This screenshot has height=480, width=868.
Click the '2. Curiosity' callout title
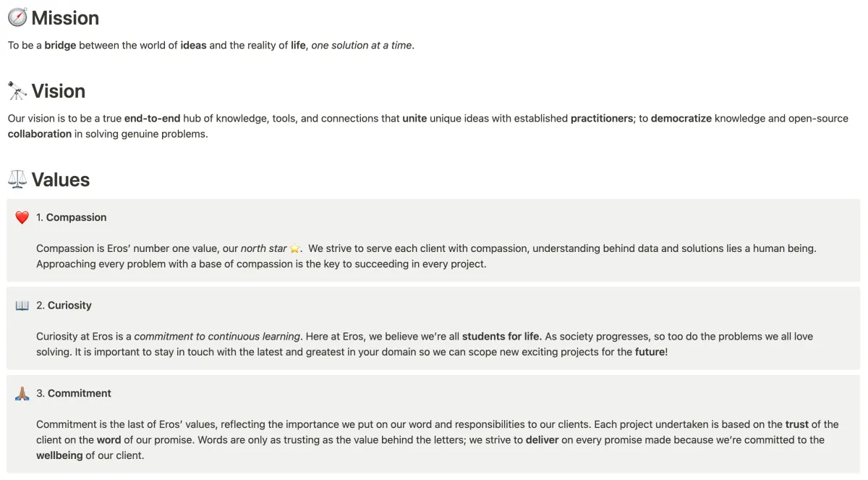pyautogui.click(x=64, y=306)
